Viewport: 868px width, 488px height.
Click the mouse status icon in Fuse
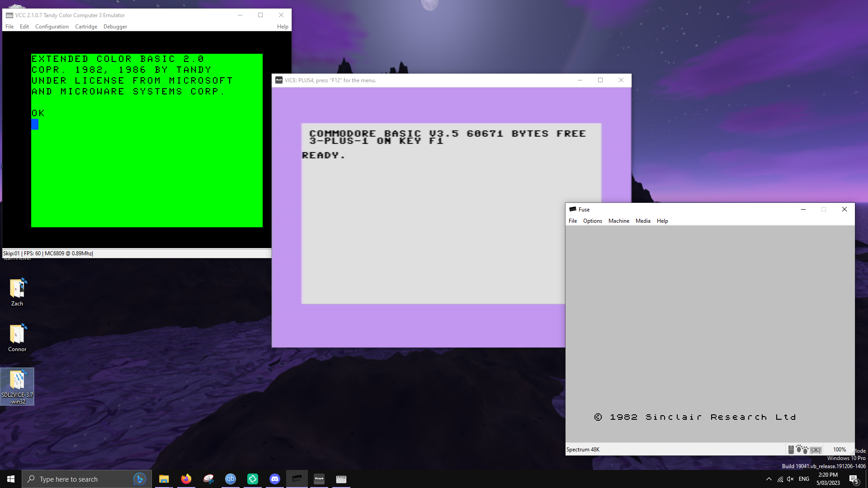click(791, 450)
